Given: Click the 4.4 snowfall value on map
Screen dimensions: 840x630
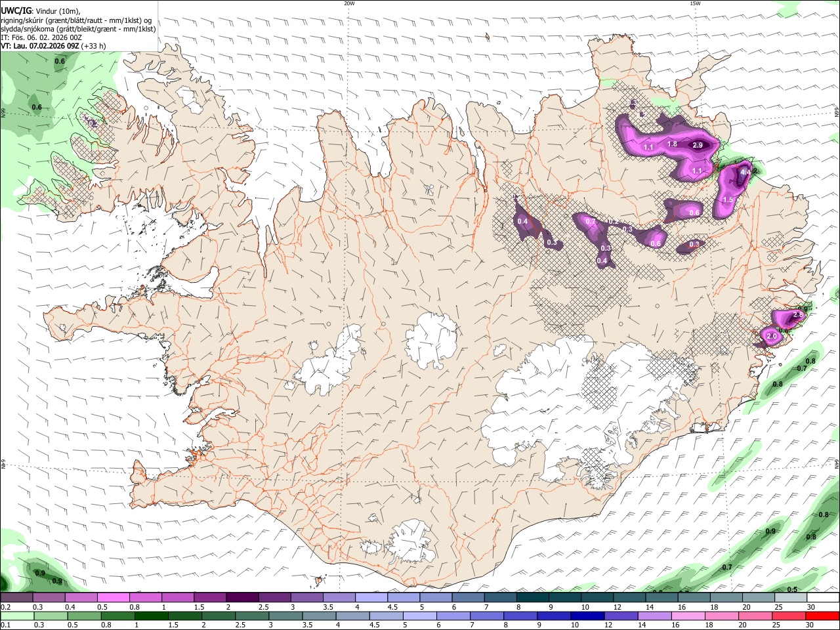Looking at the screenshot, I should click(x=745, y=173).
